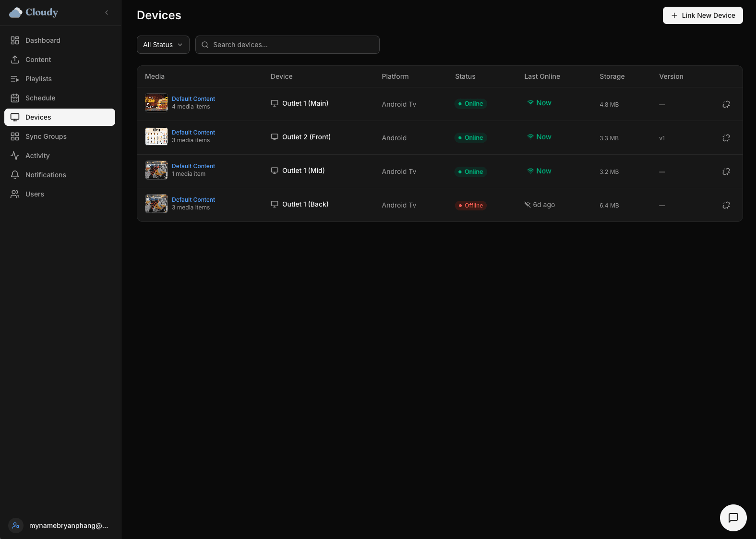This screenshot has height=539, width=756.
Task: Click the Online badge for Outlet 2 (Front)
Action: (x=471, y=138)
